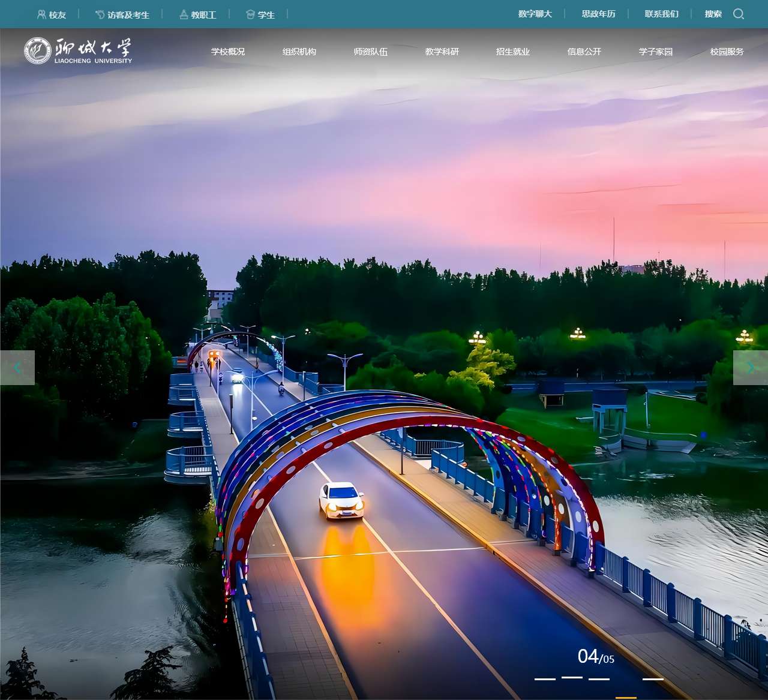This screenshot has height=700, width=768.
Task: Expand the 师资队伍 navigation item
Action: [371, 52]
